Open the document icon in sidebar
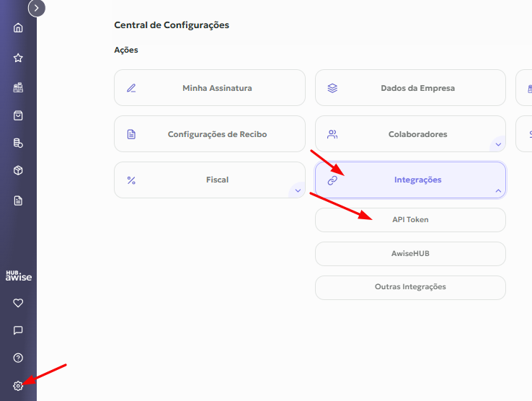Image resolution: width=532 pixels, height=401 pixels. click(x=18, y=200)
